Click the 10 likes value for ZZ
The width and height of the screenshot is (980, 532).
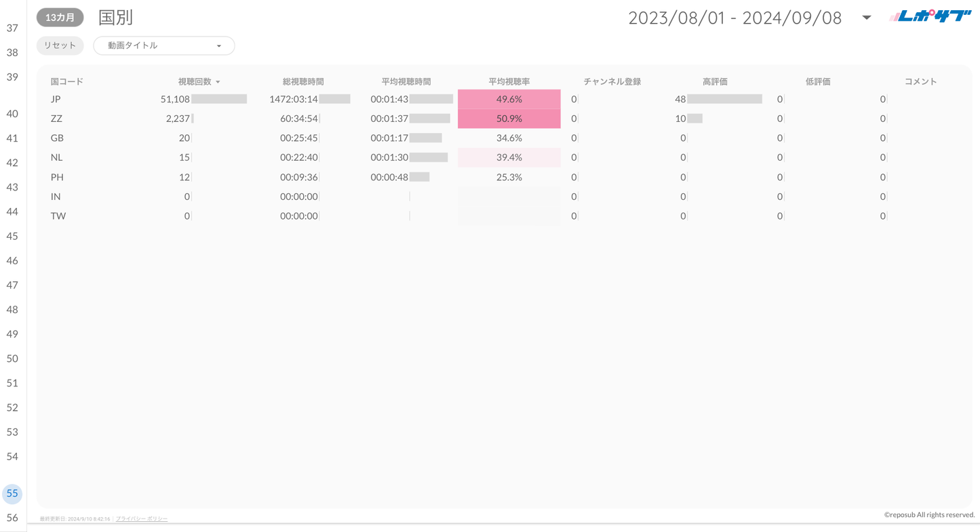(680, 119)
